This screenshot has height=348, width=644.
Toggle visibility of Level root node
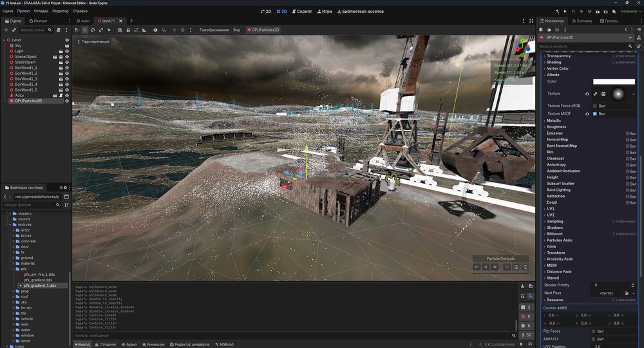point(67,40)
